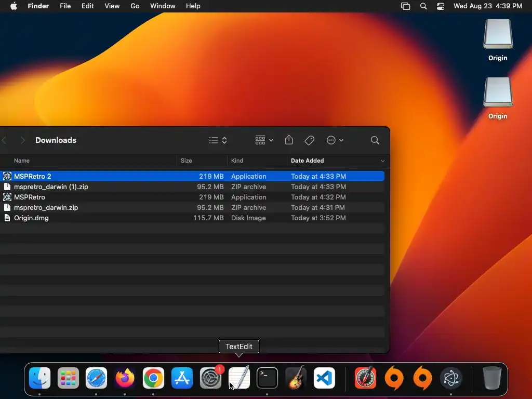Click Today at 3:52 PM date cell
The width and height of the screenshot is (532, 399).
318,218
